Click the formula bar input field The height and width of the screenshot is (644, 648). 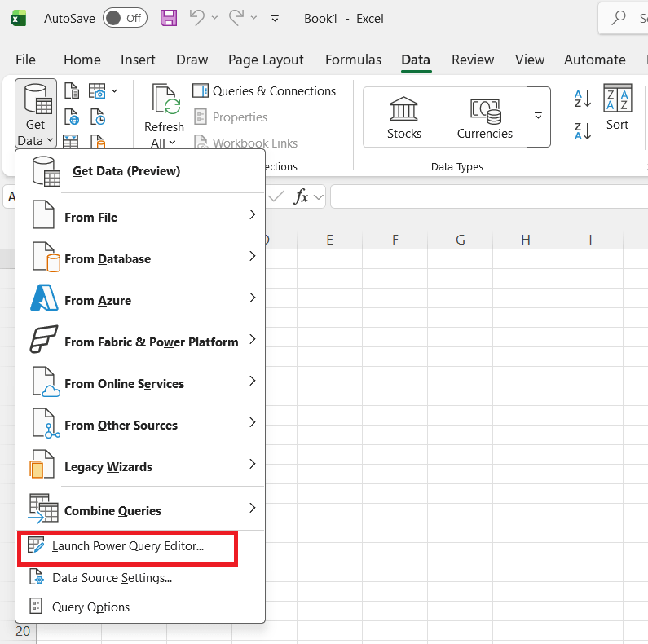point(489,196)
